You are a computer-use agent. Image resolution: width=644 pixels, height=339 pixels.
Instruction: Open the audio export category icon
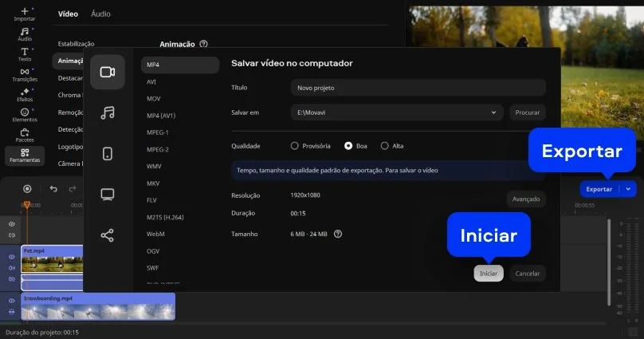[x=108, y=112]
